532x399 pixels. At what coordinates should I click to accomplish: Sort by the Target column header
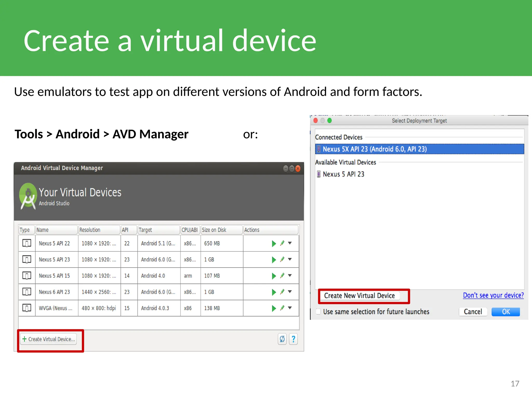(x=159, y=230)
